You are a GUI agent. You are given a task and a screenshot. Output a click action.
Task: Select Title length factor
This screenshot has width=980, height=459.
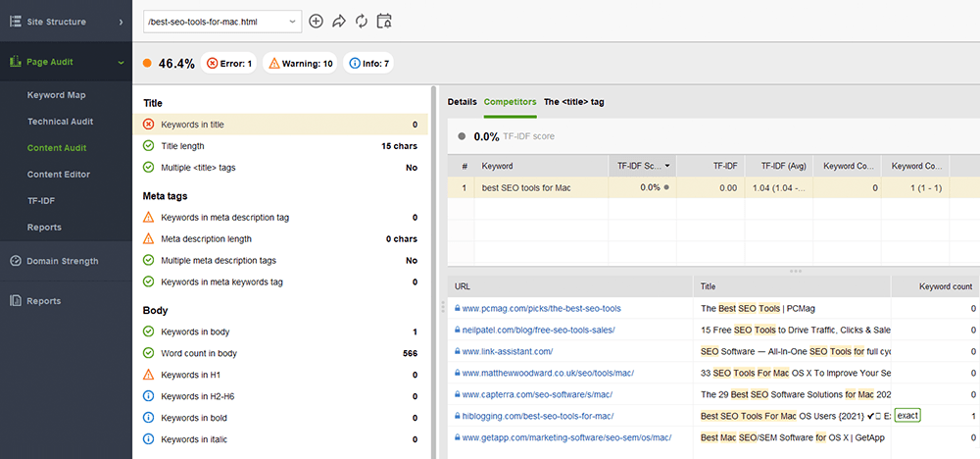[x=280, y=146]
